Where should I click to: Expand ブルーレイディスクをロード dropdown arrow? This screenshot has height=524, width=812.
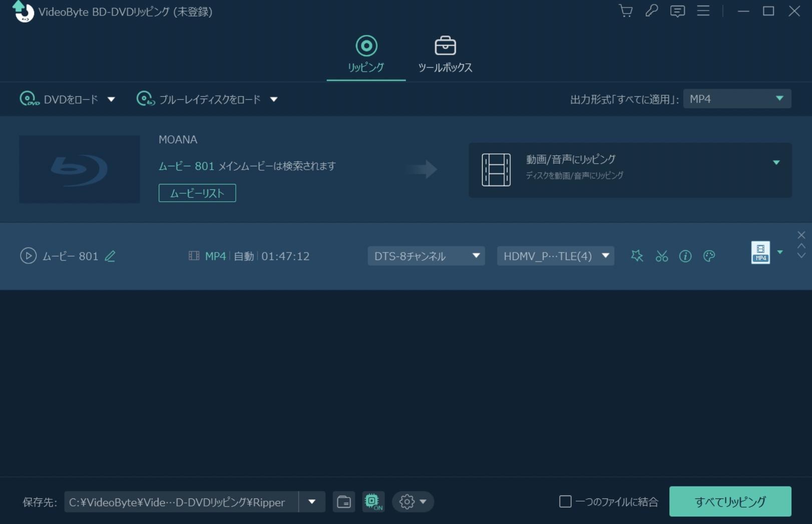[x=274, y=100]
